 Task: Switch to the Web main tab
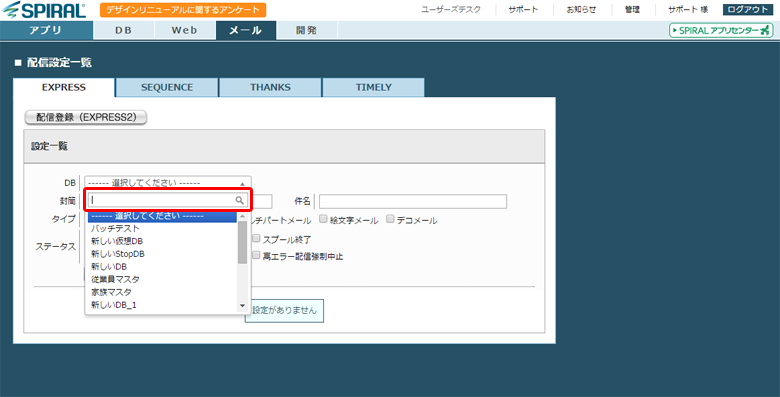tap(185, 30)
